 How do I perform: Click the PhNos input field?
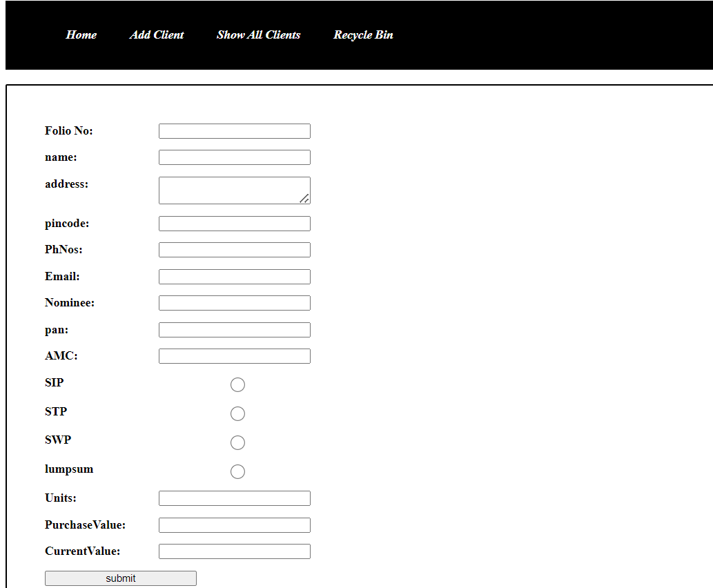235,250
